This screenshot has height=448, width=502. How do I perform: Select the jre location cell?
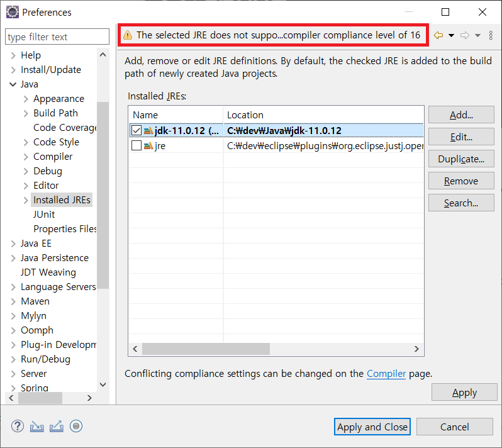point(323,146)
